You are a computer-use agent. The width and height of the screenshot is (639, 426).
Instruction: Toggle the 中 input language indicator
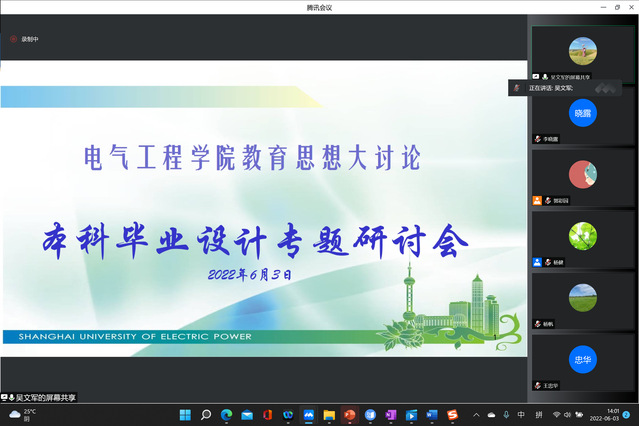(x=521, y=414)
